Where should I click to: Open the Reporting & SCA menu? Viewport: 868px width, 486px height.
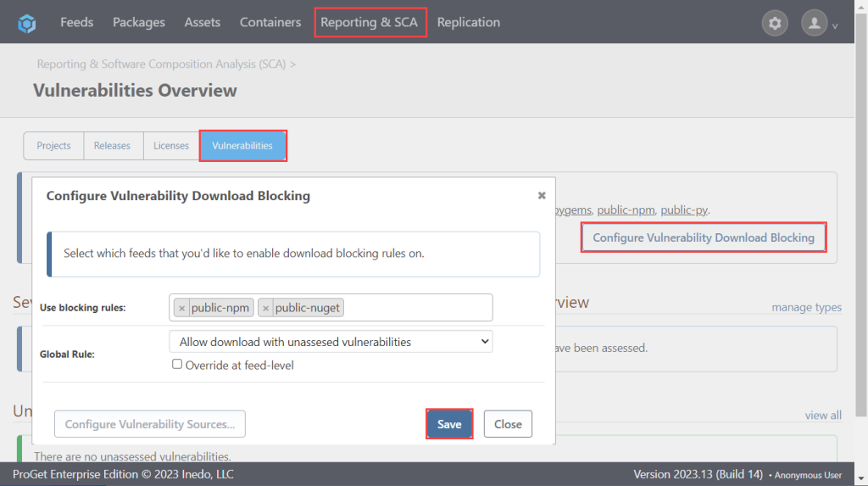369,23
